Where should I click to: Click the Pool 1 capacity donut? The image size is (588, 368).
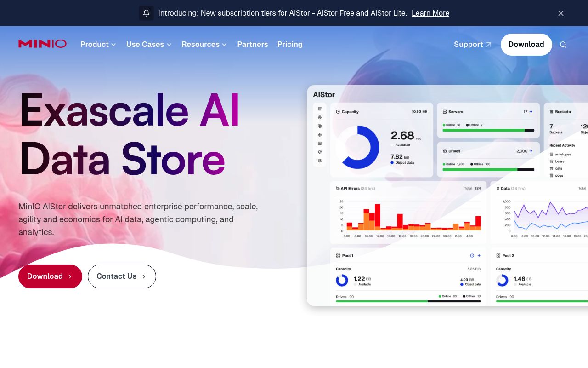[x=342, y=280]
